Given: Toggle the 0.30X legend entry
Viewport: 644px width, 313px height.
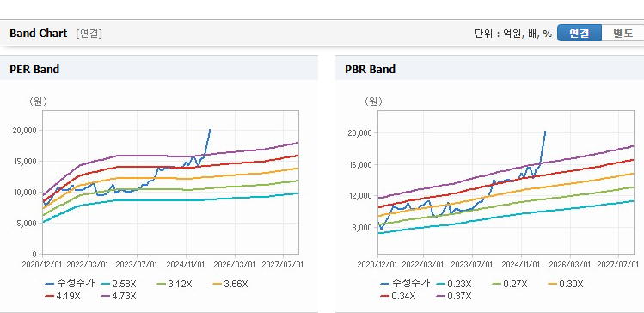Looking at the screenshot, I should pos(566,284).
